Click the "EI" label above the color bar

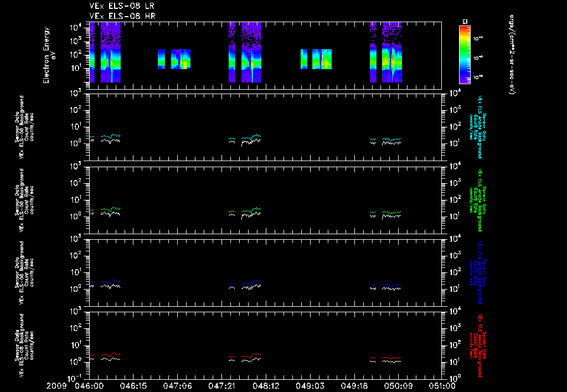465,22
